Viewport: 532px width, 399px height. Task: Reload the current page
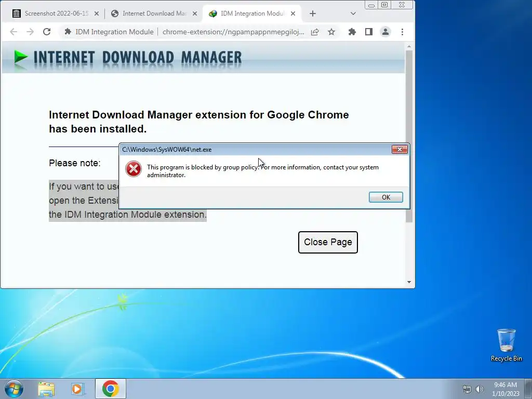pyautogui.click(x=47, y=32)
